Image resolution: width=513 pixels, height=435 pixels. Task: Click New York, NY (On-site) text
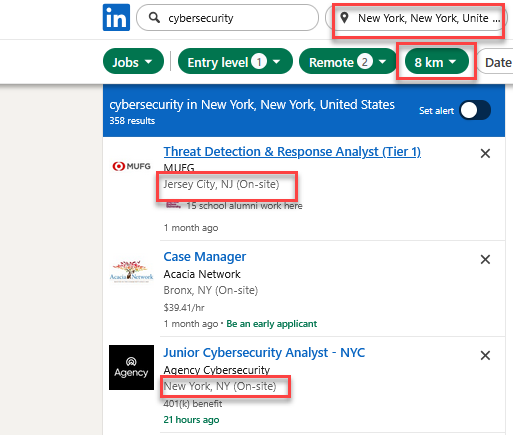click(x=220, y=386)
